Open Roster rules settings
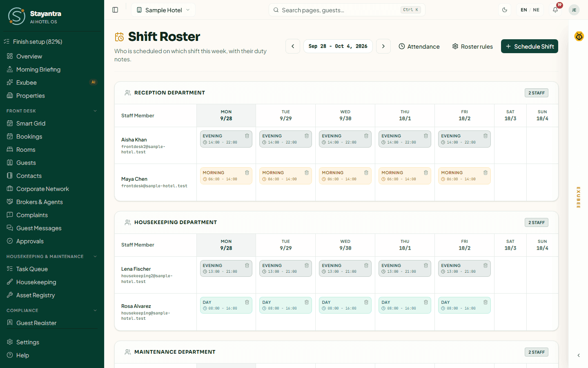 tap(472, 46)
